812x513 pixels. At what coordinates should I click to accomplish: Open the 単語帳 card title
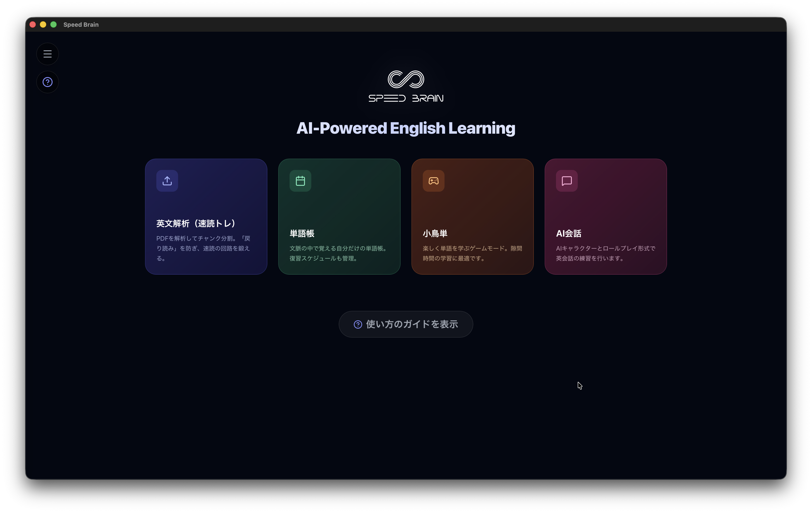click(302, 233)
